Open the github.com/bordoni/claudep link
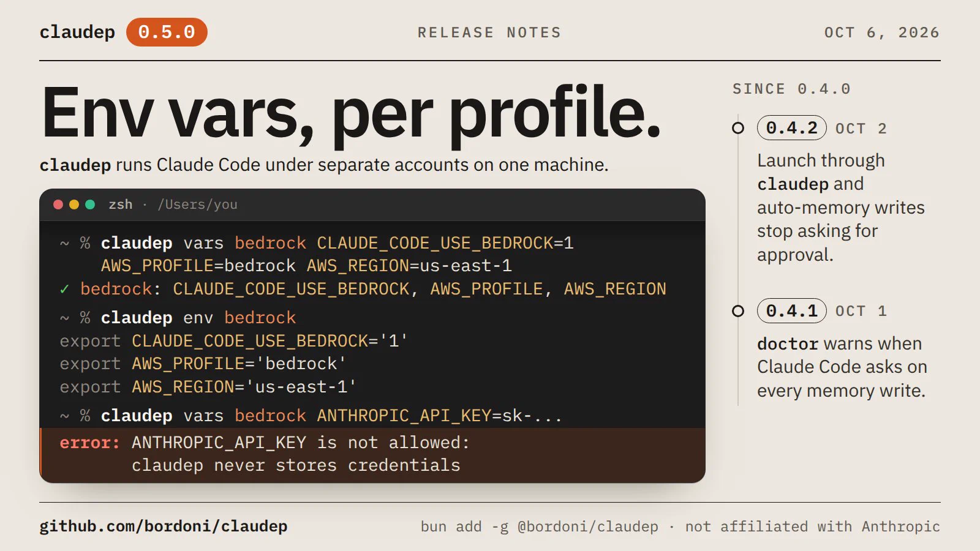Image resolution: width=980 pixels, height=551 pixels. pos(164,527)
